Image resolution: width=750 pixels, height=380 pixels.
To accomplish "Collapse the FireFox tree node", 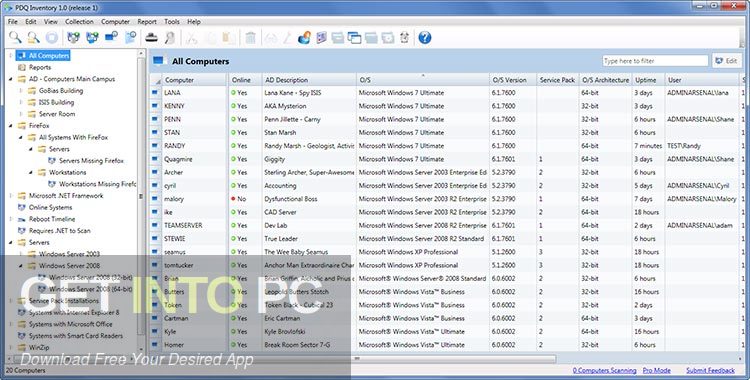I will click(11, 126).
